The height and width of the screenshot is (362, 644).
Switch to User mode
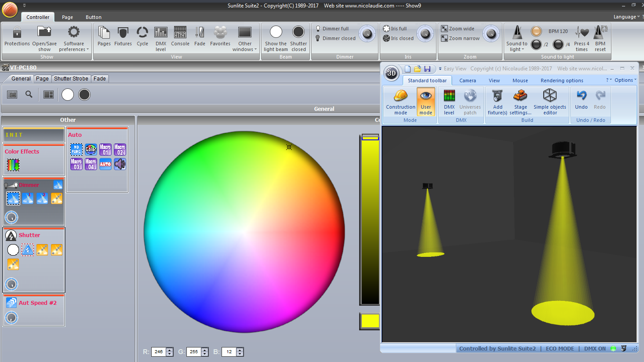coord(426,102)
